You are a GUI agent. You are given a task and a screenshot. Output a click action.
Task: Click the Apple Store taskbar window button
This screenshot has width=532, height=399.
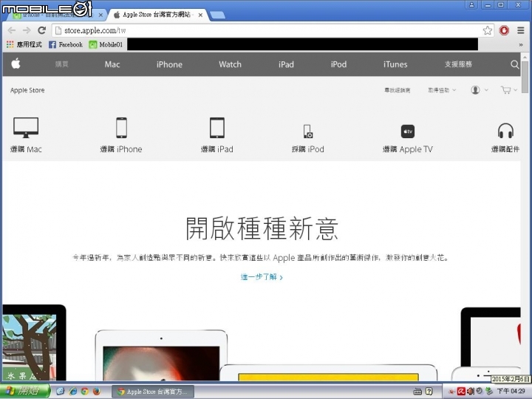tap(153, 391)
